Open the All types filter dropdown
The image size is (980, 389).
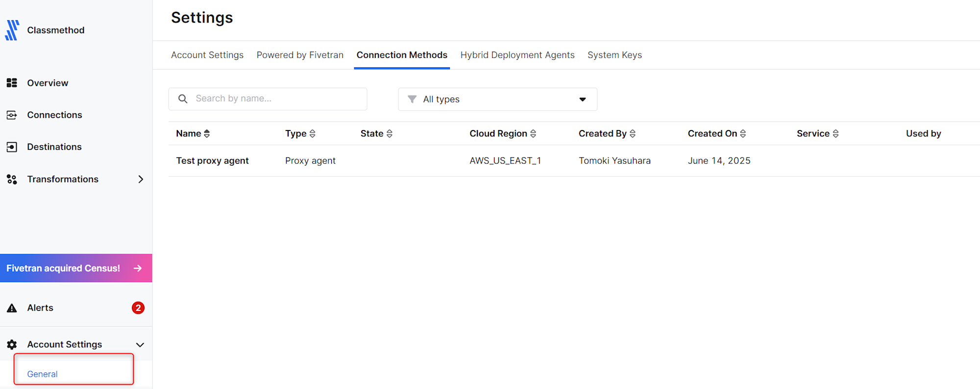pos(497,99)
